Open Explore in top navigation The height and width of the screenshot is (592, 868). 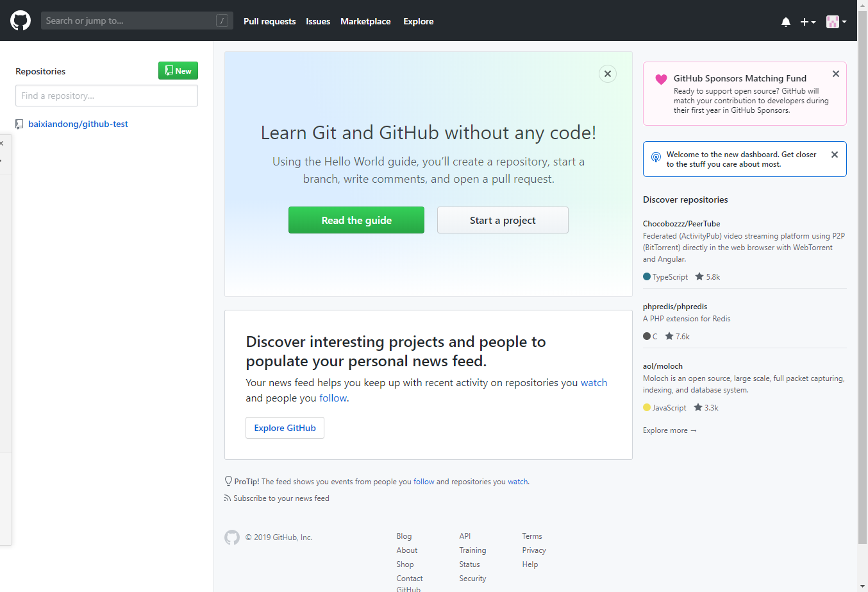tap(419, 21)
